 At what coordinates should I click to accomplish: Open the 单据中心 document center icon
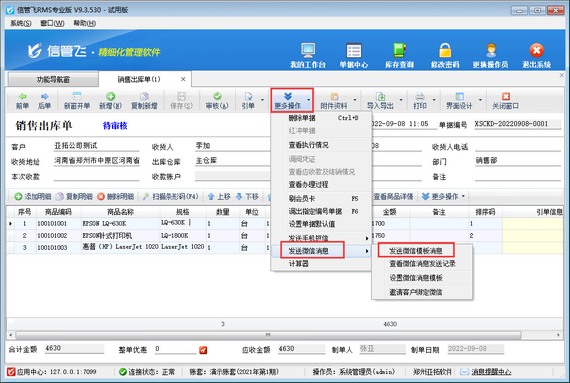tap(354, 51)
